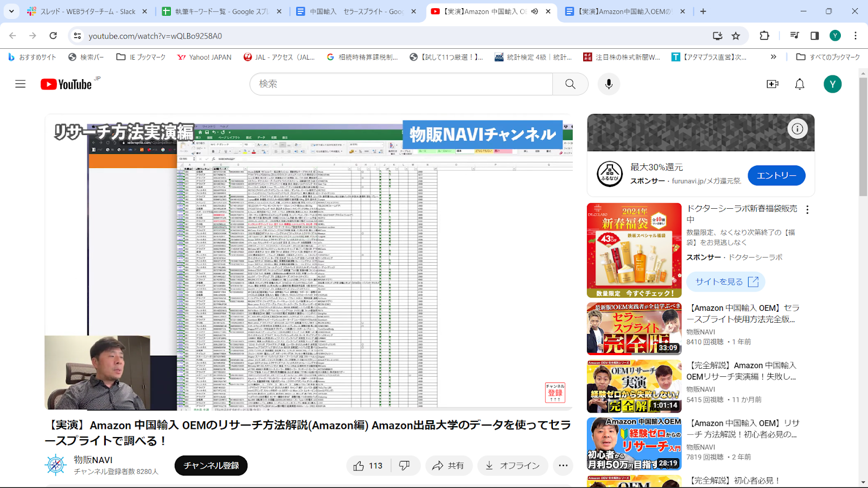
Task: Open the 最大30%還元 ad title
Action: pyautogui.click(x=656, y=167)
